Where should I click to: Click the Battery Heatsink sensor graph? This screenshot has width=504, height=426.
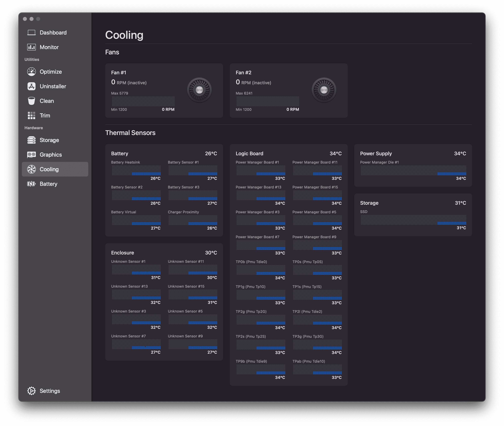pyautogui.click(x=136, y=170)
